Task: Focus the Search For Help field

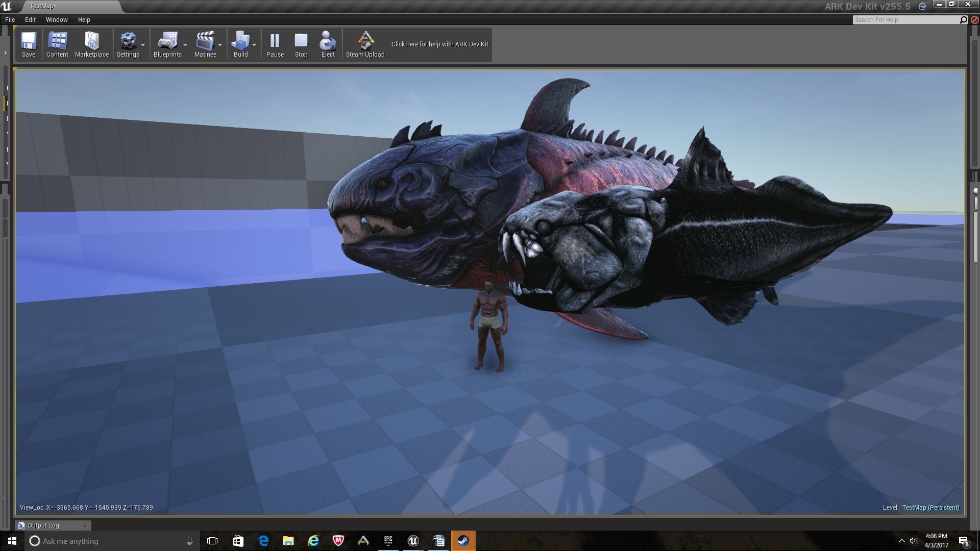Action: [x=906, y=20]
